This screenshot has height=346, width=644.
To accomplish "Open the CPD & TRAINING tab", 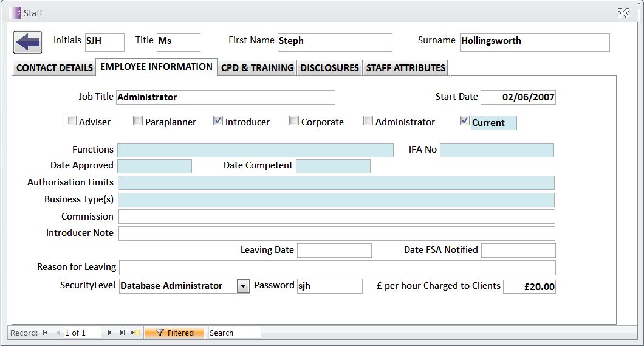I will click(258, 67).
